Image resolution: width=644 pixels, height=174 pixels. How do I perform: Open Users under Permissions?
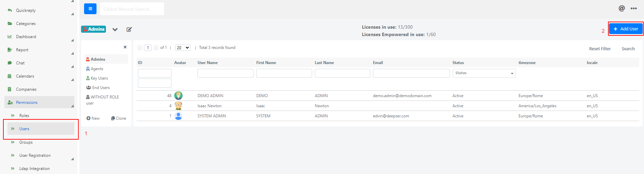(41, 129)
